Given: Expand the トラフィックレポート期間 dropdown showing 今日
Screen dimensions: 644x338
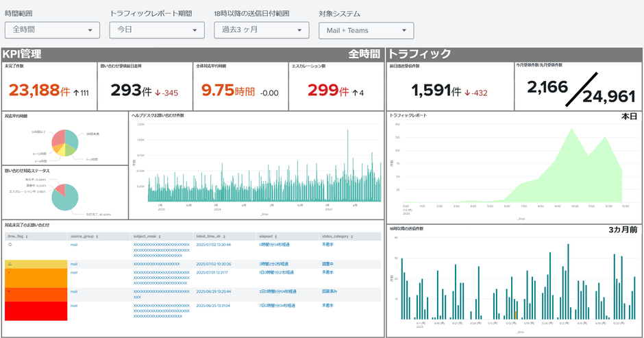Looking at the screenshot, I should pos(157,30).
